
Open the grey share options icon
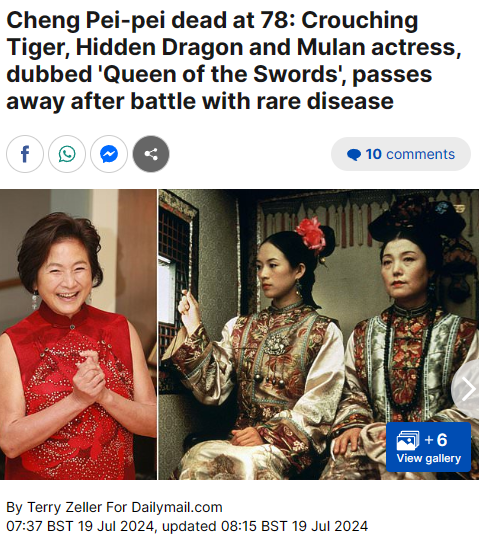click(x=151, y=154)
